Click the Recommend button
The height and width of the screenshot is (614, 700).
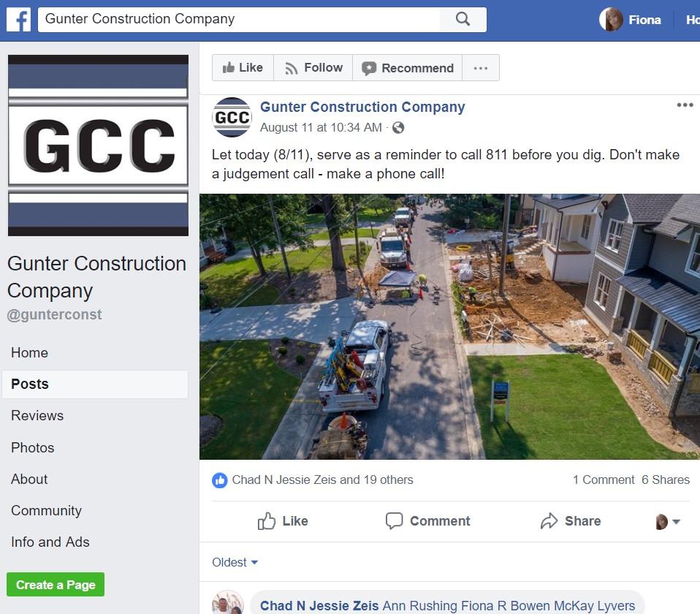[x=408, y=68]
